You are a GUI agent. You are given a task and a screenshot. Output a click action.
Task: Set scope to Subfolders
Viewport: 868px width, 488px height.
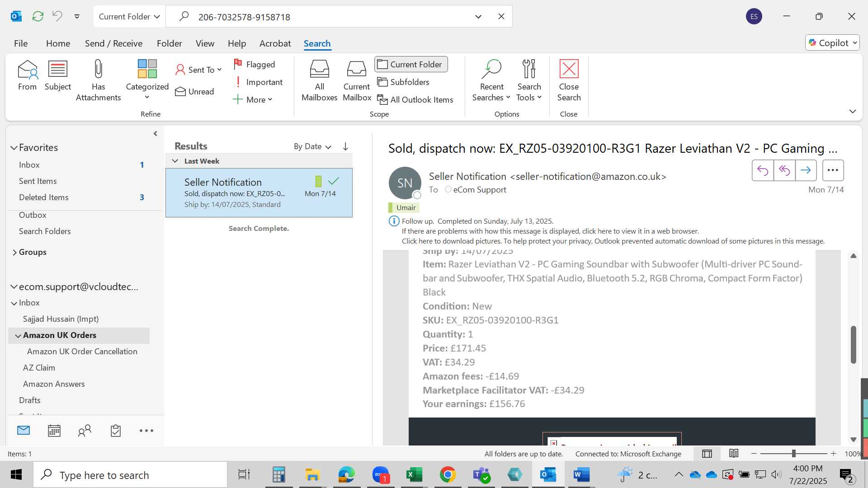pyautogui.click(x=404, y=82)
